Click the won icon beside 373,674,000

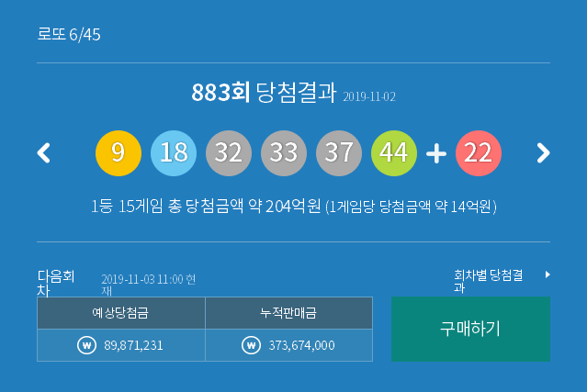pos(251,345)
